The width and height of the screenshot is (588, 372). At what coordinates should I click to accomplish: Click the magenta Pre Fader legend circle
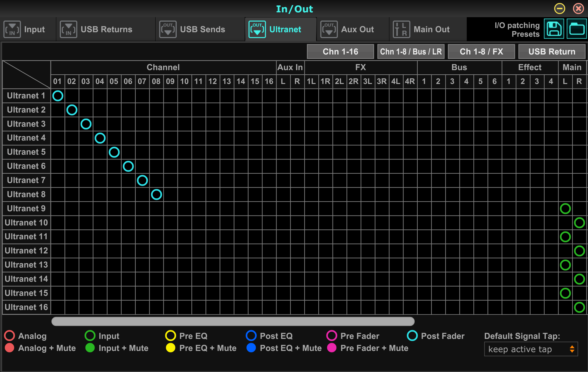click(x=332, y=336)
